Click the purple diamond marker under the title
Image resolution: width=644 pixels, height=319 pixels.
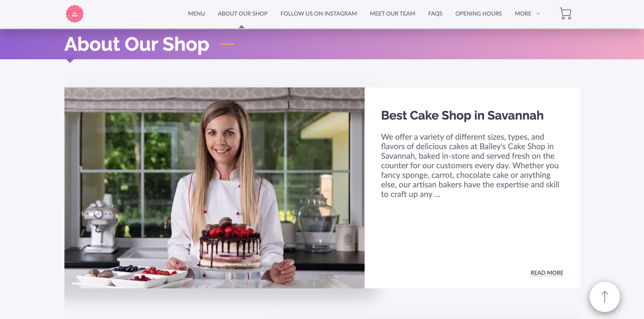(x=70, y=59)
